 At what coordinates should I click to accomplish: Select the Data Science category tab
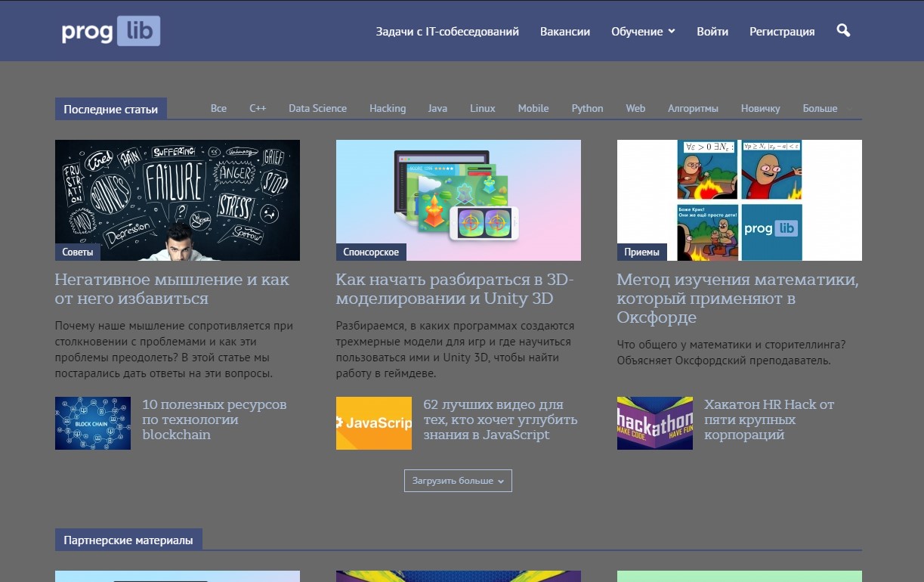pos(317,108)
